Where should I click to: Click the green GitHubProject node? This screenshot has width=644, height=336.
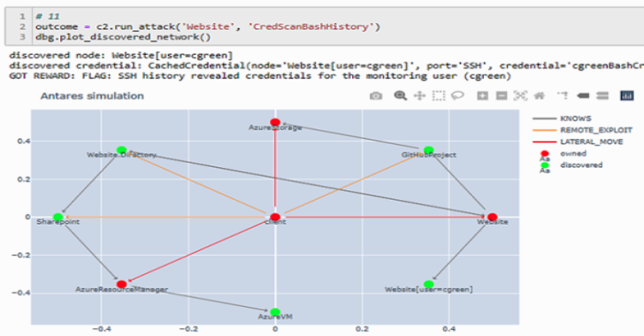(x=428, y=150)
